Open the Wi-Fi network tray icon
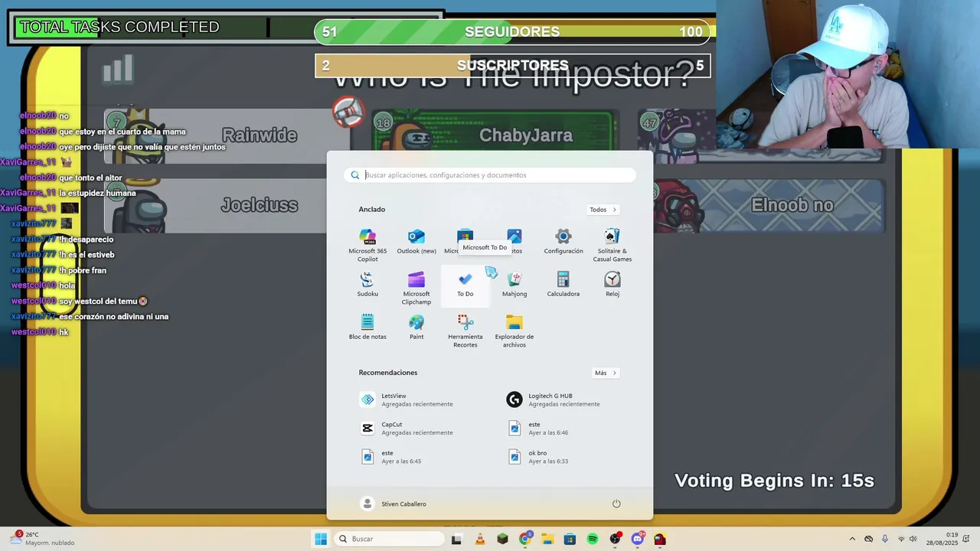 [x=901, y=539]
